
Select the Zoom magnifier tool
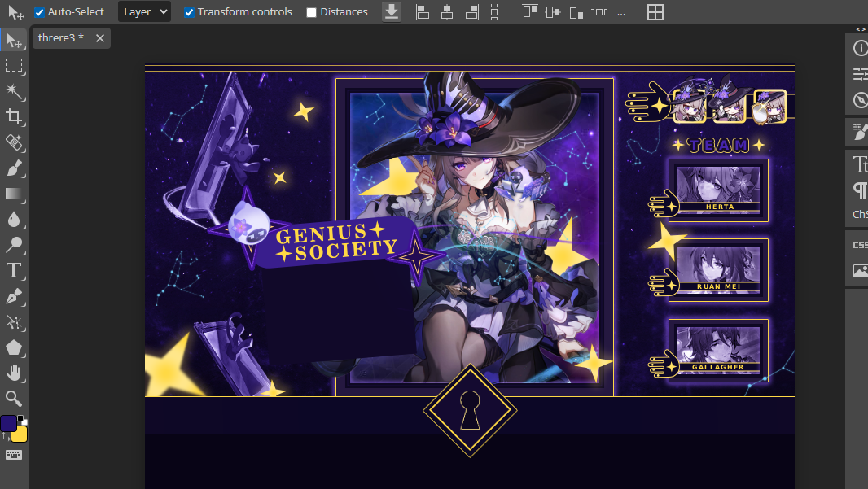(x=14, y=398)
